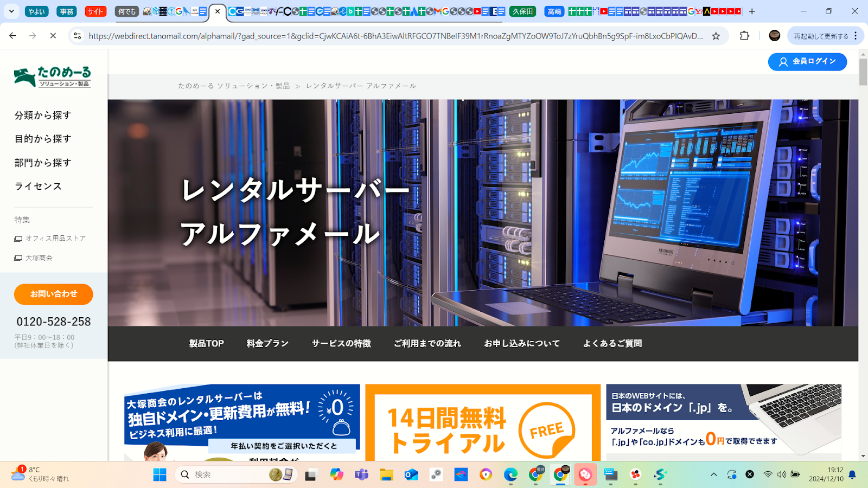
Task: Open Task View on the taskbar
Action: coord(310,475)
